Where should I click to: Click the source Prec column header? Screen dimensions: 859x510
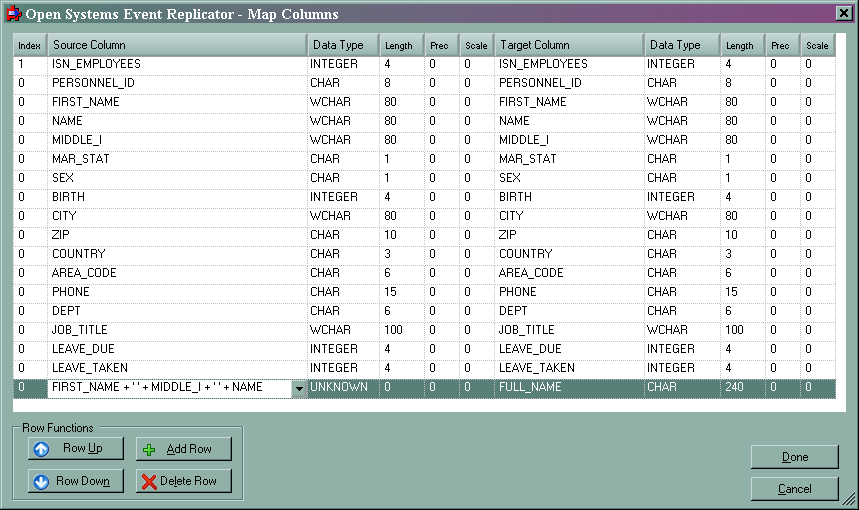tap(441, 45)
